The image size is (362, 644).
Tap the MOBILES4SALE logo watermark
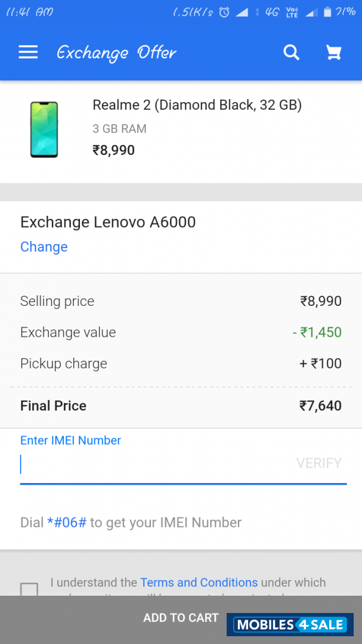point(290,624)
